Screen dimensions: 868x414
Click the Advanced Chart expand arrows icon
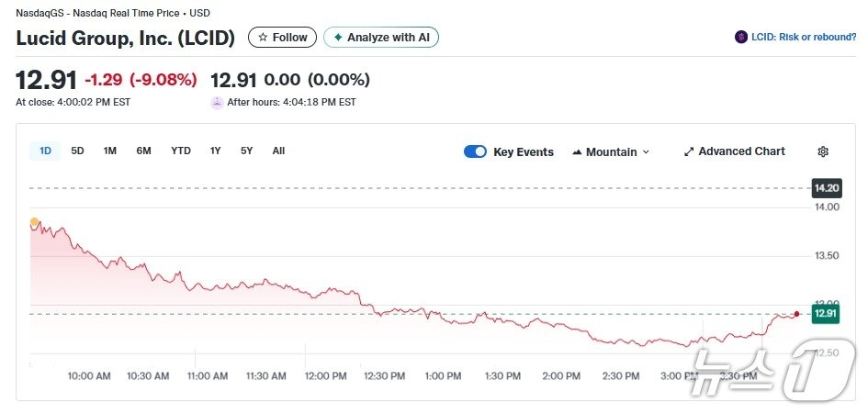point(689,151)
